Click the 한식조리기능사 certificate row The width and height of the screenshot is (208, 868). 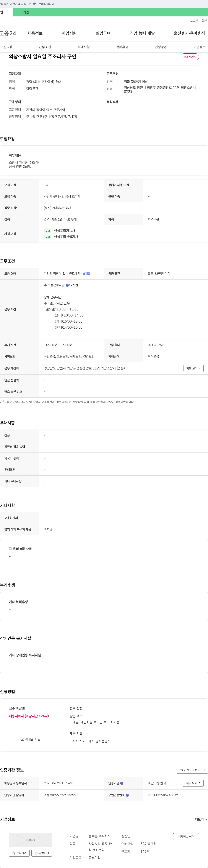(x=65, y=231)
